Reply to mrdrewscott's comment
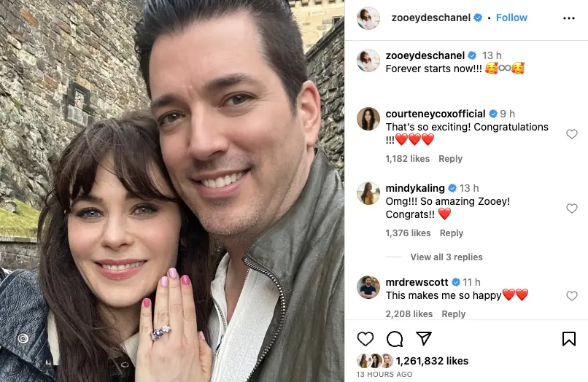Viewport: 588px width, 382px height. coord(453,313)
